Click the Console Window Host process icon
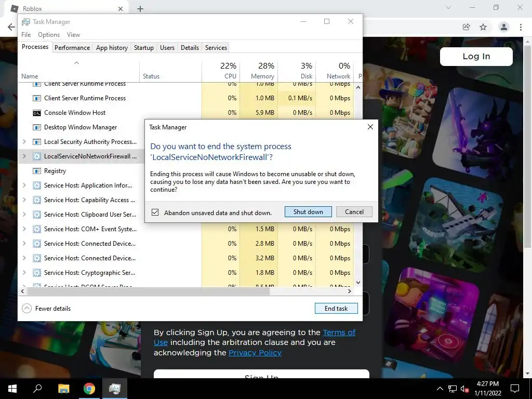 [37, 113]
